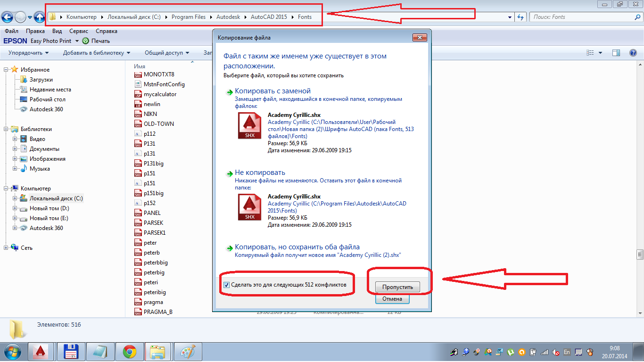The width and height of the screenshot is (644, 362).
Task: Click the back navigation arrow
Action: pyautogui.click(x=7, y=16)
